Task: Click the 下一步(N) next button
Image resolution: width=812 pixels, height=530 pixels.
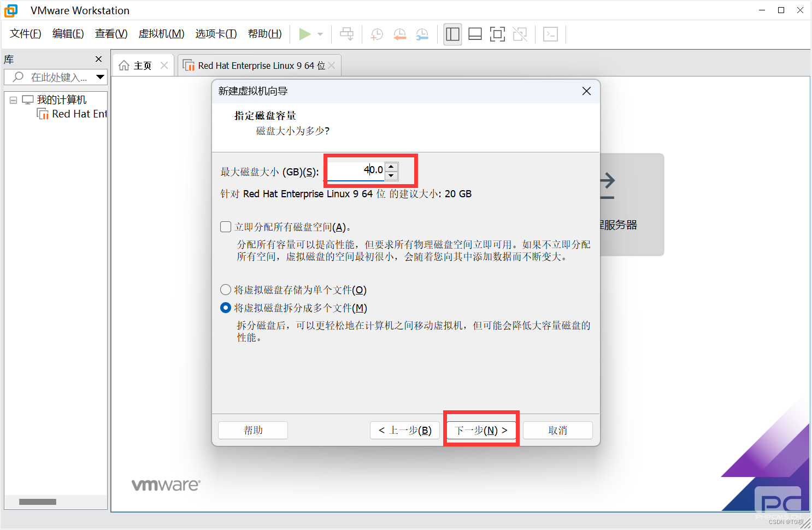Action: click(481, 430)
